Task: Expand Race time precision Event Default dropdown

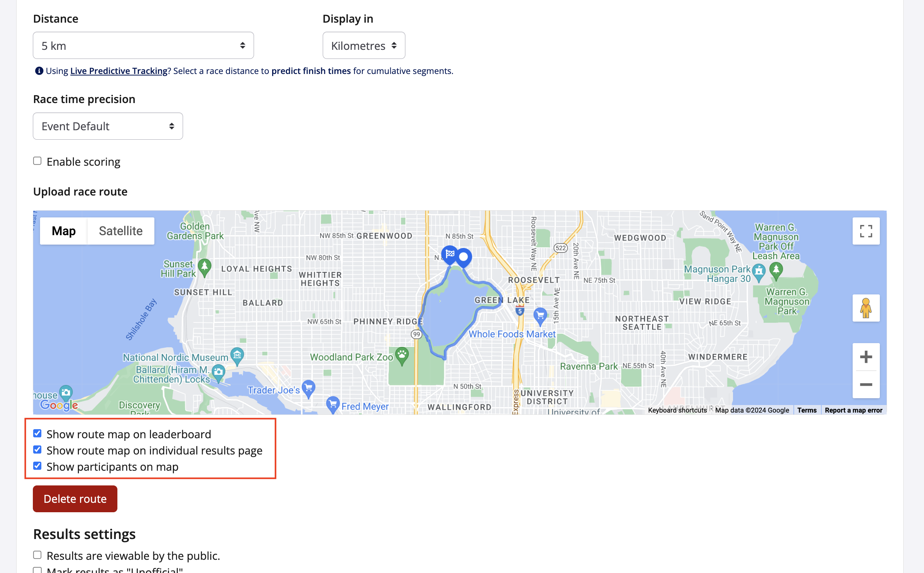Action: tap(108, 126)
